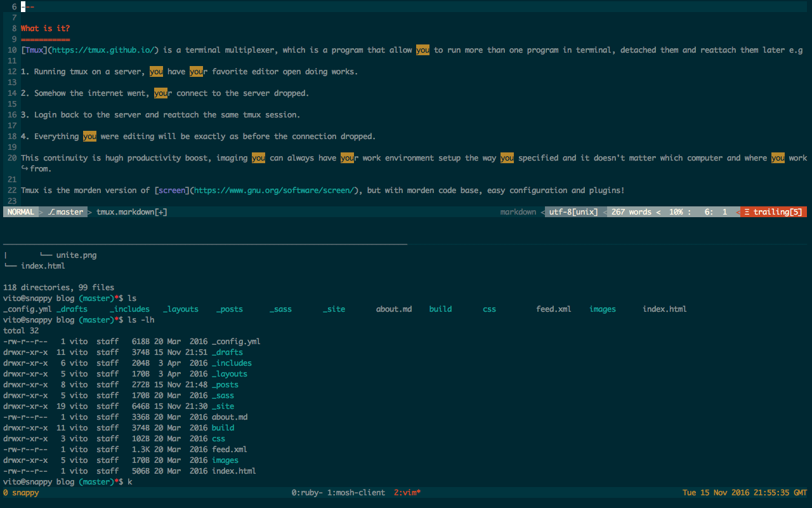Click the css directory in the ls -lh listing
This screenshot has width=812, height=508.
tap(218, 439)
